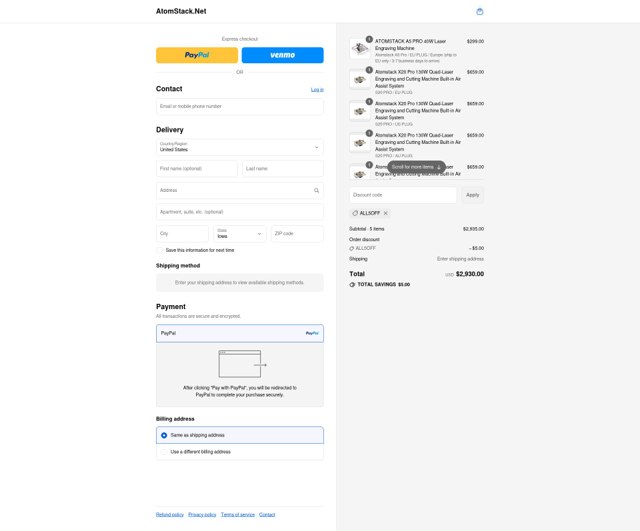The height and width of the screenshot is (531, 640).
Task: Focus the Apartment, suite, etc. field
Action: pos(240,212)
